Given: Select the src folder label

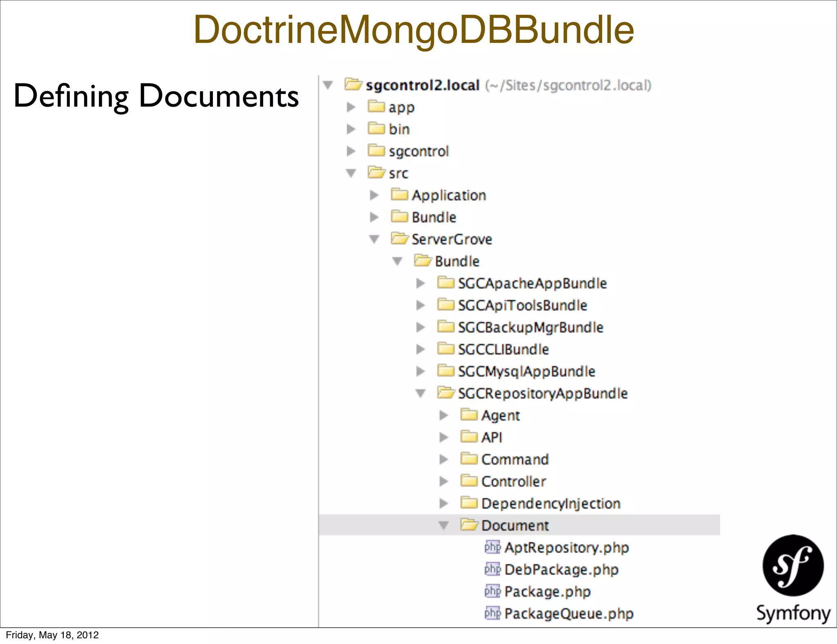Looking at the screenshot, I should [x=398, y=174].
